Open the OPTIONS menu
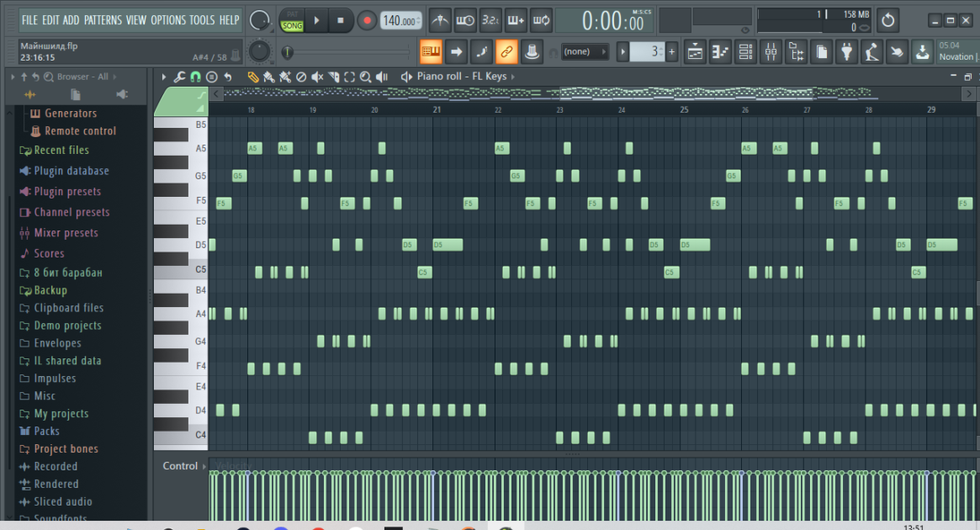980x530 pixels. pos(169,21)
